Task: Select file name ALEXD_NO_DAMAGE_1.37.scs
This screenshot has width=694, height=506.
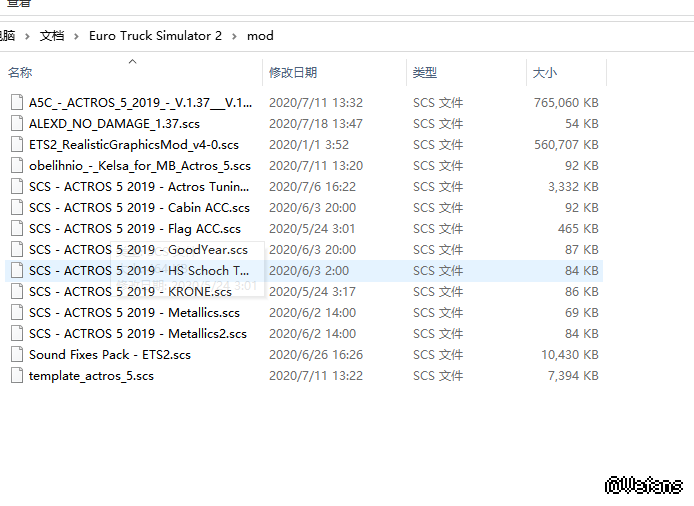Action: pyautogui.click(x=114, y=124)
